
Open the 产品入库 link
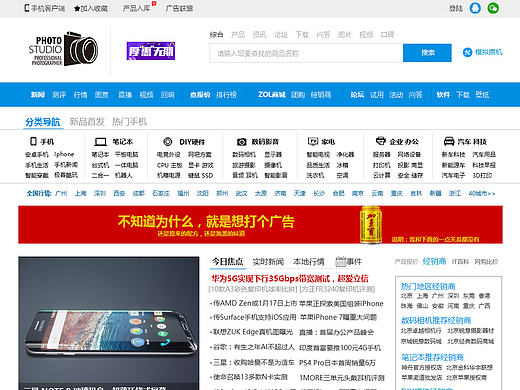[x=136, y=8]
